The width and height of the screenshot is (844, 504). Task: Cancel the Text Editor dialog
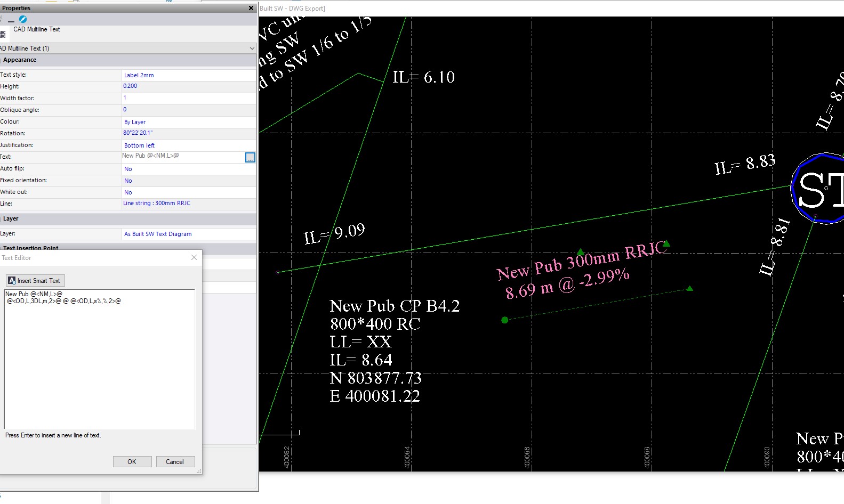175,462
